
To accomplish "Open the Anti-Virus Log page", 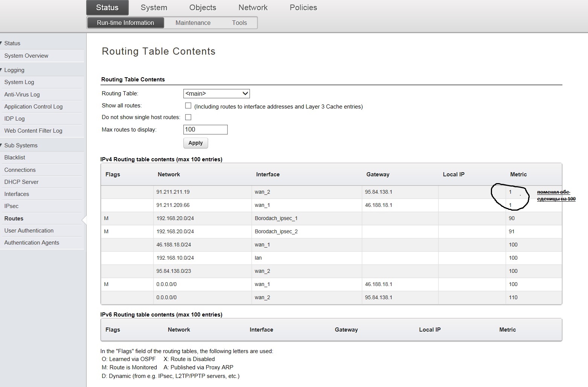I will coord(22,95).
